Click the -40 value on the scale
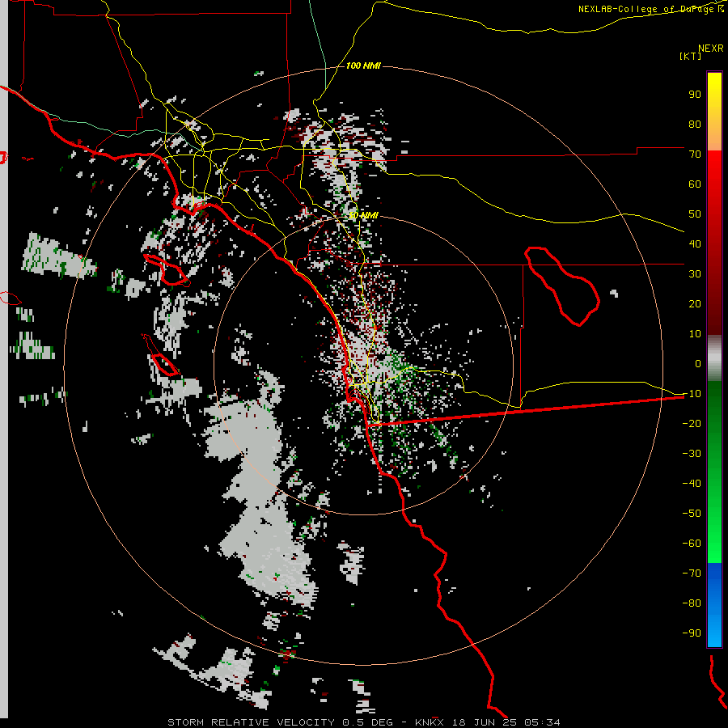 tap(692, 484)
